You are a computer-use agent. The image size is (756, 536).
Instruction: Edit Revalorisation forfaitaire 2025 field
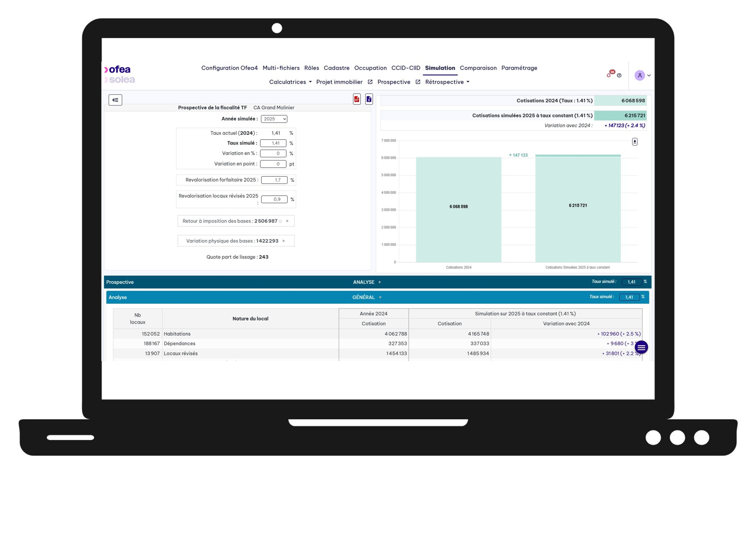point(274,180)
